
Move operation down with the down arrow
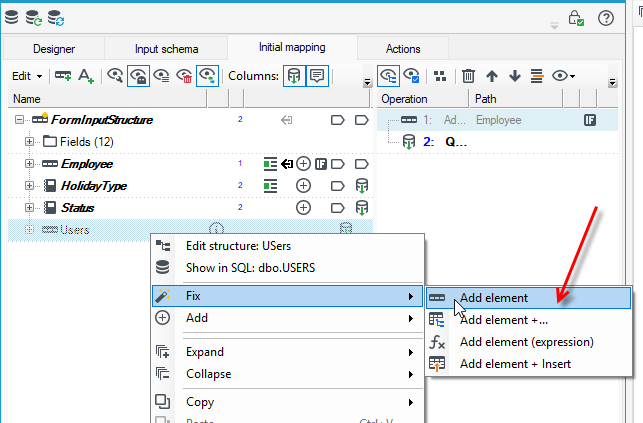pyautogui.click(x=515, y=76)
